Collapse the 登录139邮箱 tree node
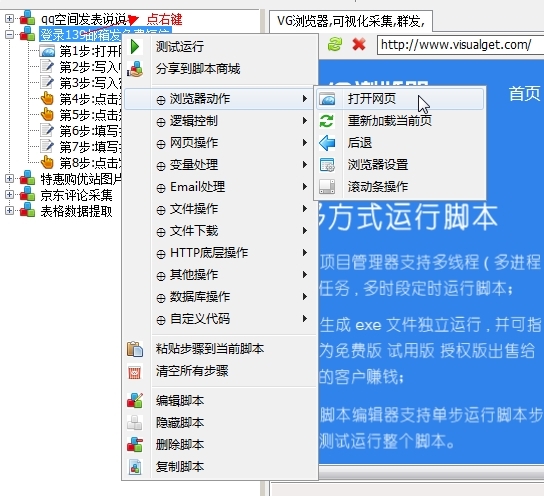The image size is (544, 496). (x=9, y=34)
